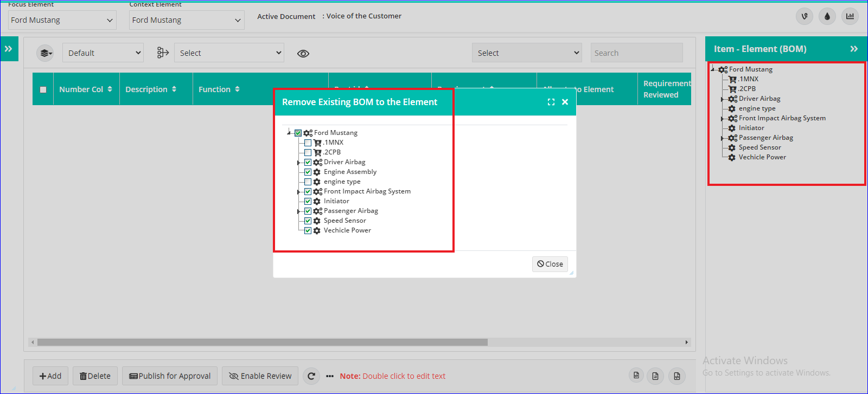Open the bar chart icon at top right

point(850,16)
